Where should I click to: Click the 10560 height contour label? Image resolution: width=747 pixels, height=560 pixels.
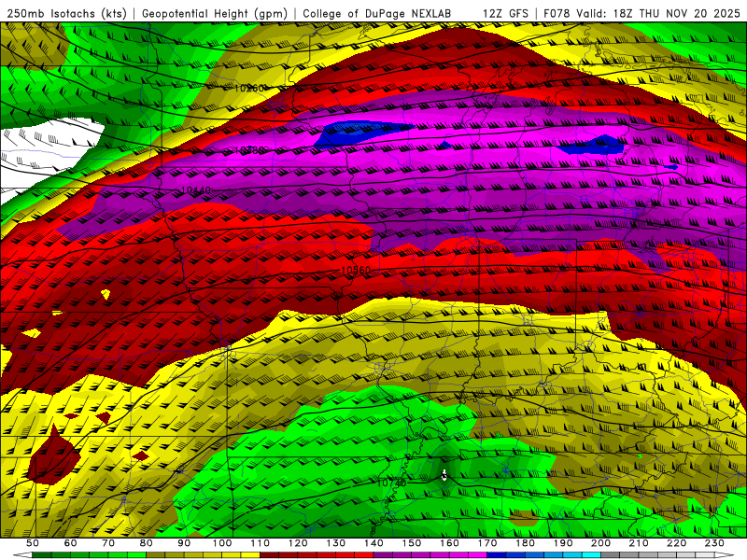[356, 270]
